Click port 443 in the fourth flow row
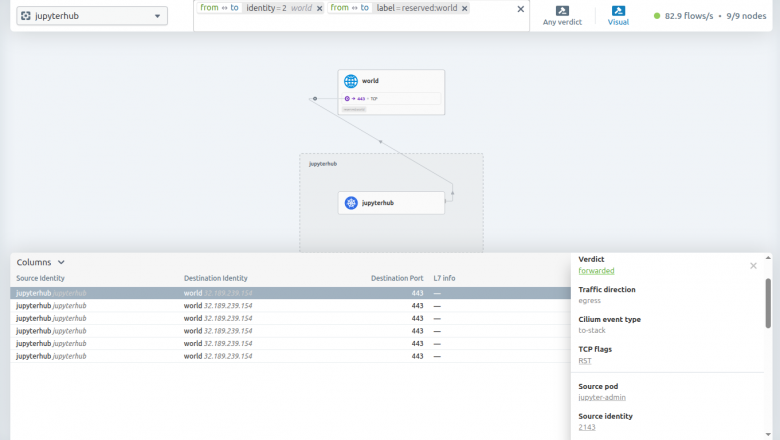 417,331
